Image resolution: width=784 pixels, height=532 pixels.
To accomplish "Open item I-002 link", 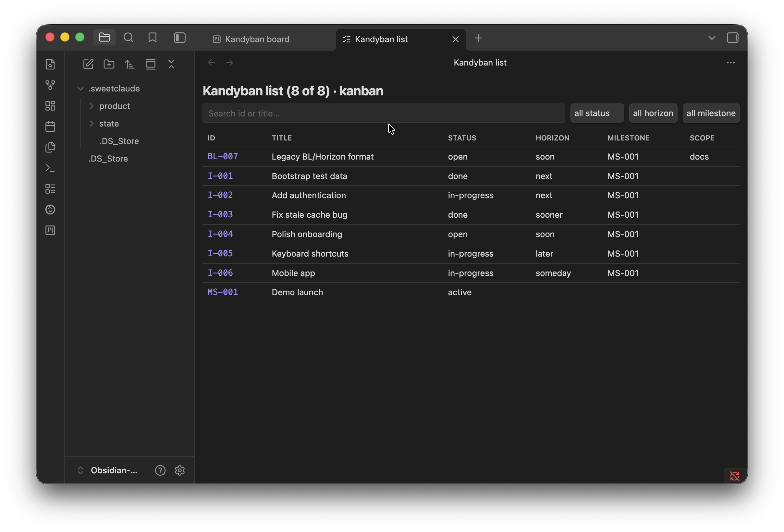I will click(220, 195).
